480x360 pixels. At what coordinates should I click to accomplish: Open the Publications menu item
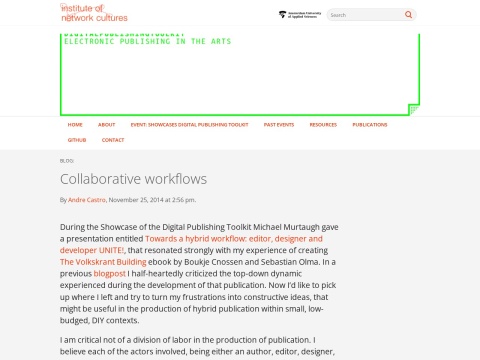pyautogui.click(x=370, y=125)
